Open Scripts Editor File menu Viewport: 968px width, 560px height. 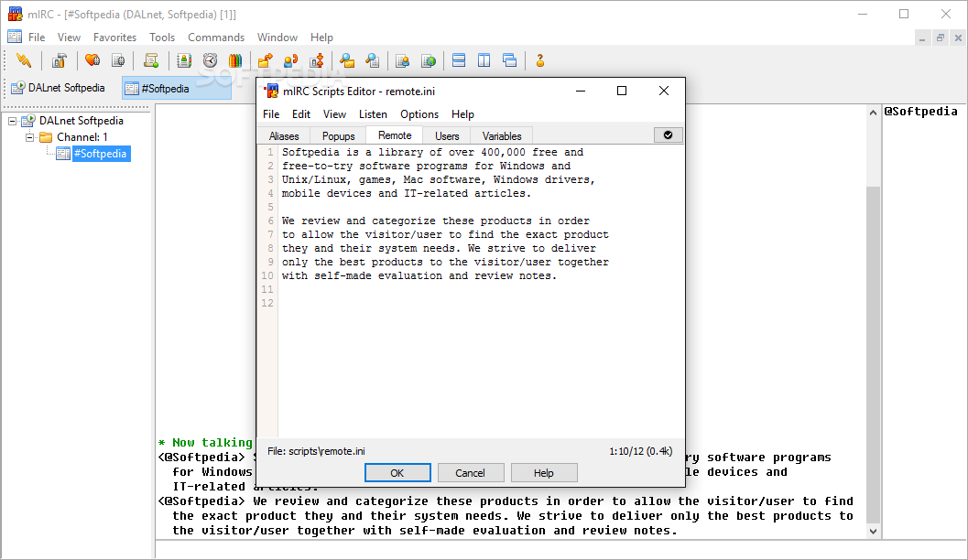pyautogui.click(x=271, y=114)
